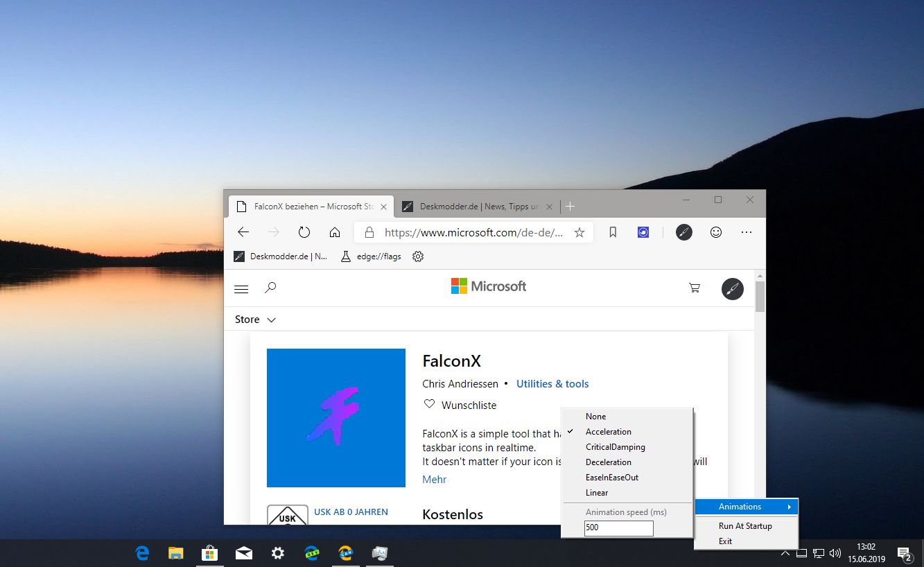Open the Utilities & tools category link
Viewport: 924px width, 567px height.
coord(552,384)
